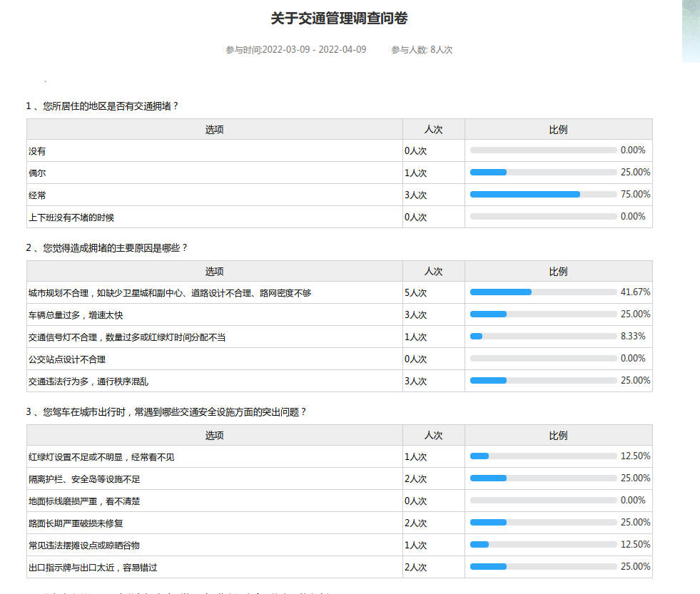This screenshot has height=594, width=700.
Task: Click the 比例 column header in question 3 table
Action: (x=558, y=436)
